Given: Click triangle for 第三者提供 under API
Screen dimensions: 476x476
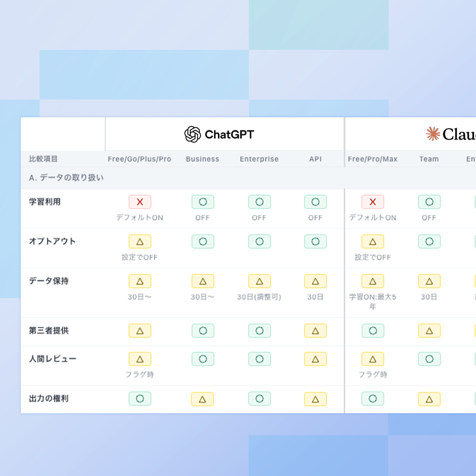Looking at the screenshot, I should (315, 331).
